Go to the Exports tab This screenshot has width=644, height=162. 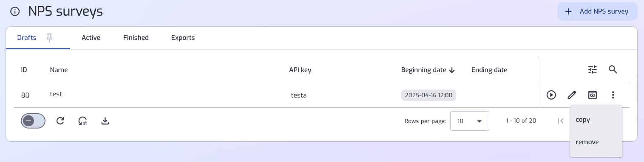pyautogui.click(x=183, y=38)
